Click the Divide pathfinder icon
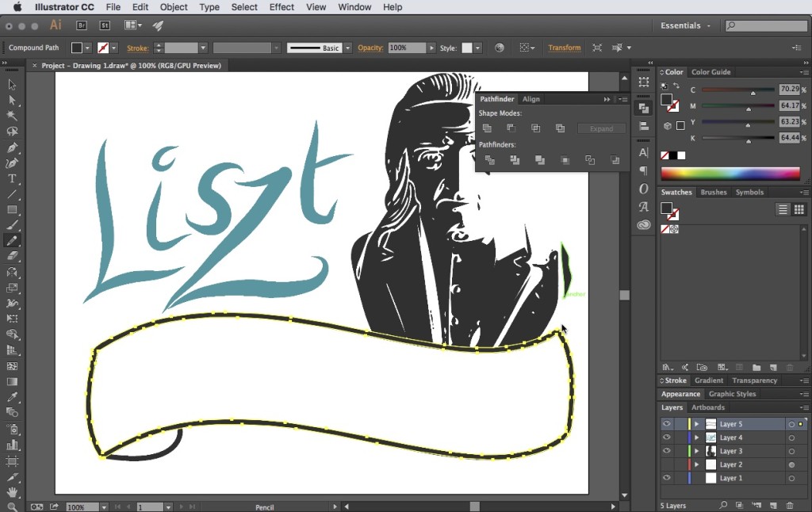 click(489, 160)
